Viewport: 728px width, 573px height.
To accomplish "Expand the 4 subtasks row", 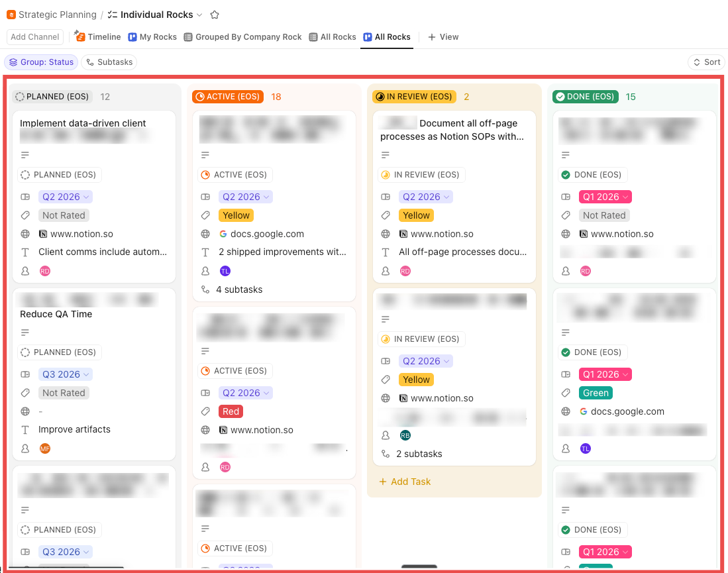I will tap(232, 289).
